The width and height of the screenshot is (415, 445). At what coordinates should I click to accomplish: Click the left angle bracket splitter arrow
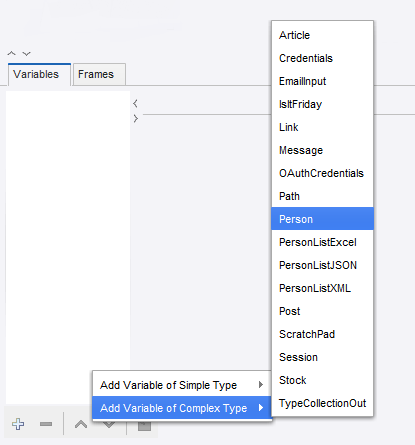coord(135,104)
